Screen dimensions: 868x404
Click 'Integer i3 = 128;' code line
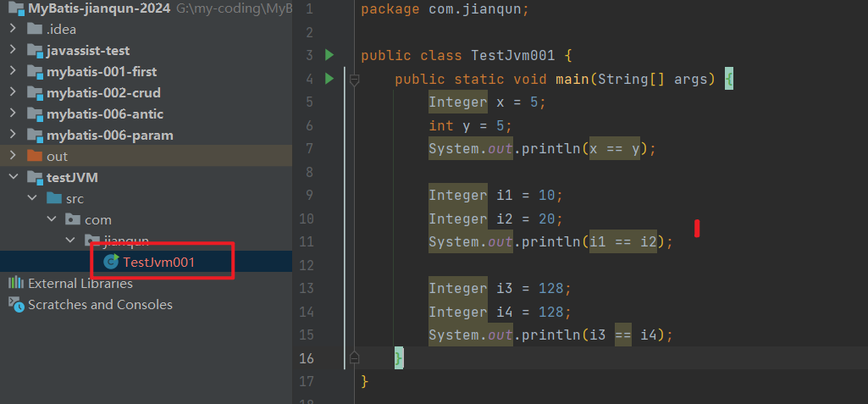[x=500, y=288]
